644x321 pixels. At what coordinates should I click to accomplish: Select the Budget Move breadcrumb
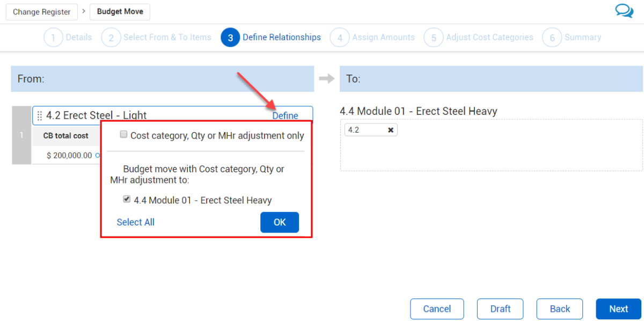pyautogui.click(x=120, y=12)
